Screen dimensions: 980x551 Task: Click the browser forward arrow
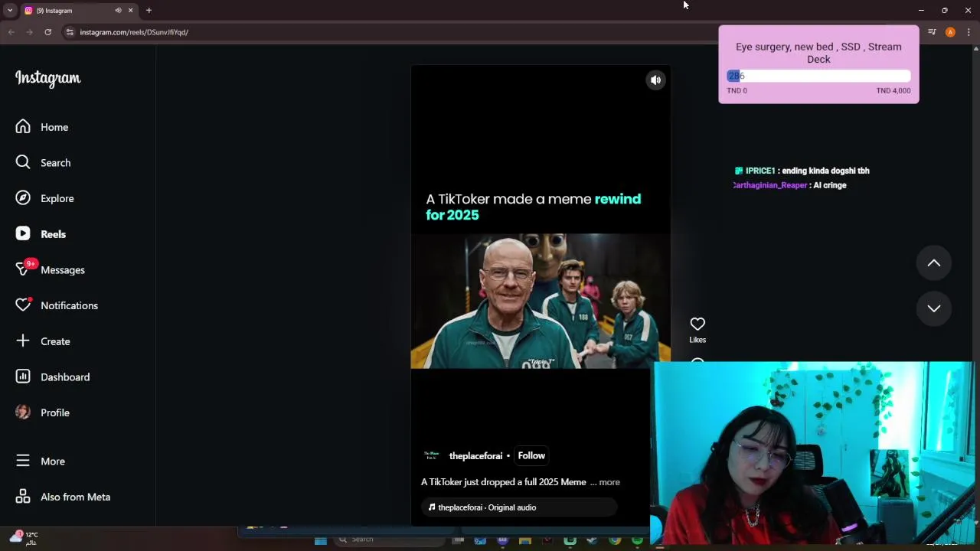[x=29, y=32]
